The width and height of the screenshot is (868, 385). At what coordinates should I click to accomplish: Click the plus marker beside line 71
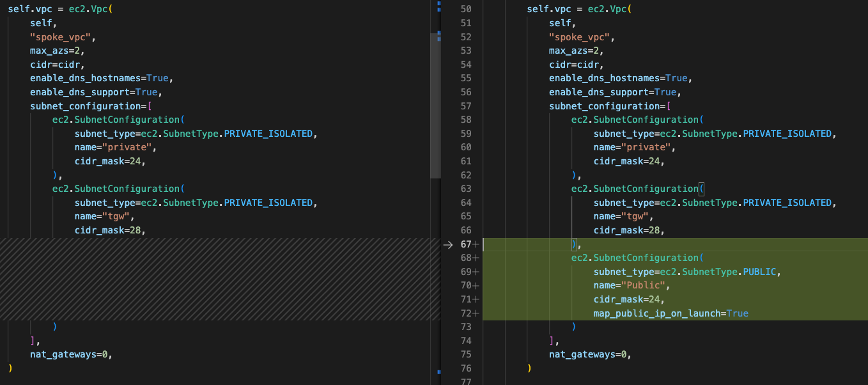[476, 299]
